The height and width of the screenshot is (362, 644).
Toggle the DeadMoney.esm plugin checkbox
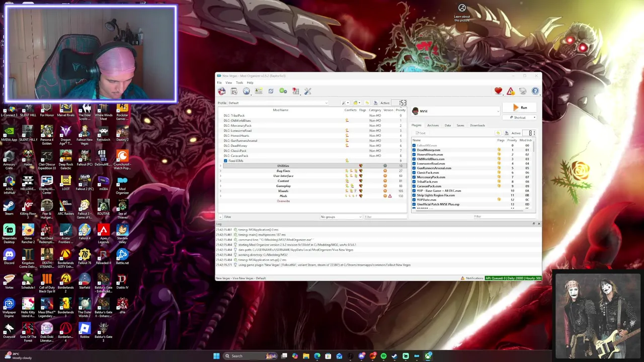(x=414, y=150)
